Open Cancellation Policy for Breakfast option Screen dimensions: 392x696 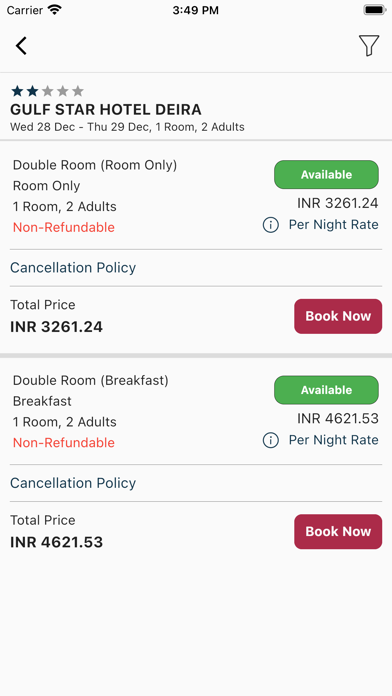tap(73, 483)
